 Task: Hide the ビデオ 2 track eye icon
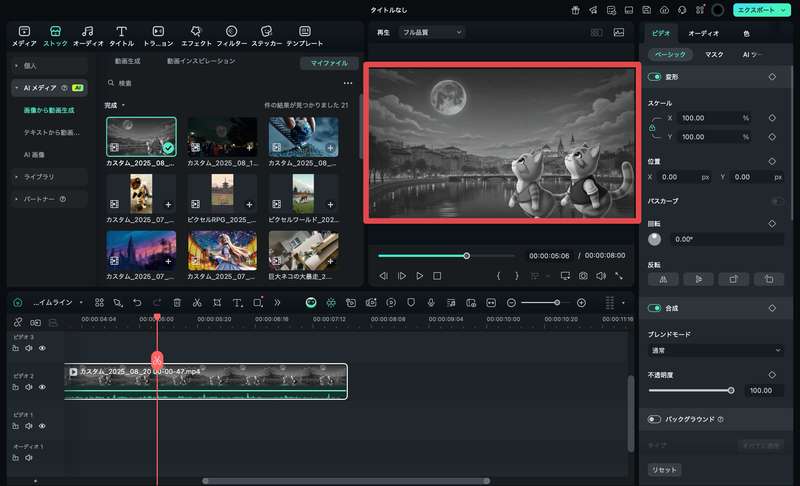42,387
